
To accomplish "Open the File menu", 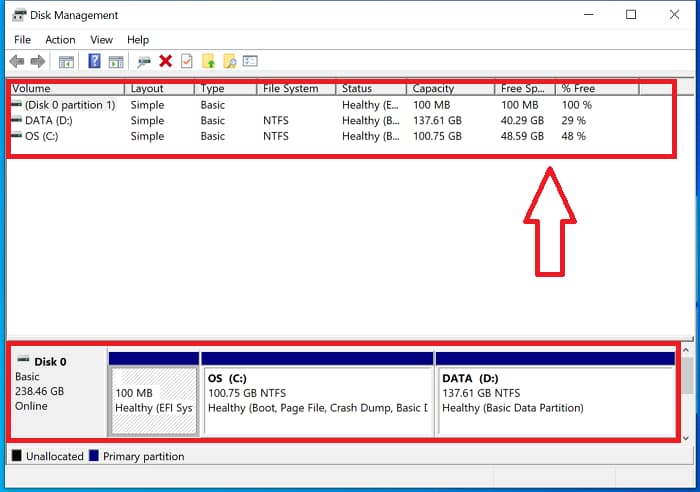I will tap(22, 40).
